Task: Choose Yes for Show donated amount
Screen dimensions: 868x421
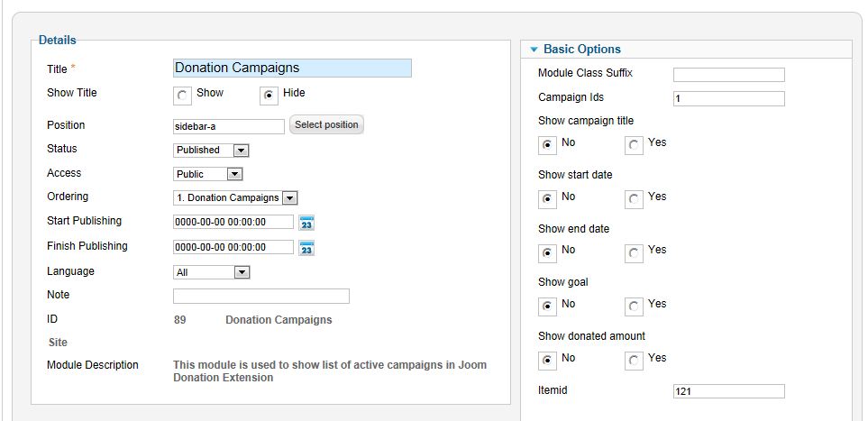Action: click(x=634, y=362)
